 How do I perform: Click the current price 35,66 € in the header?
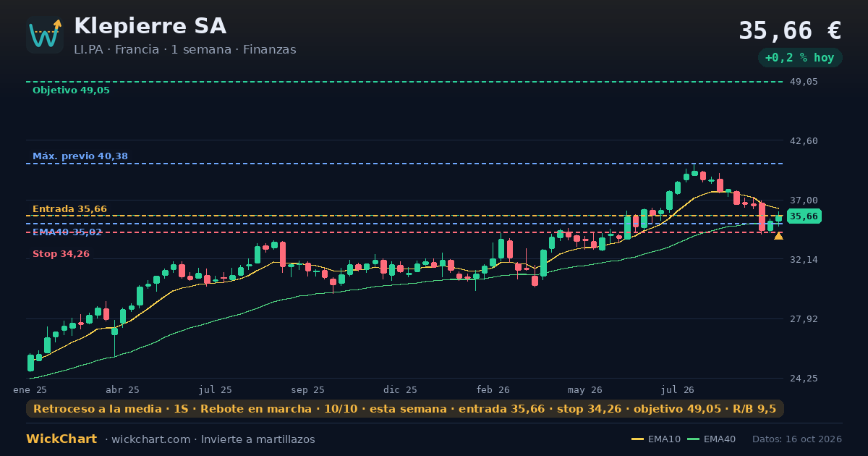point(790,30)
